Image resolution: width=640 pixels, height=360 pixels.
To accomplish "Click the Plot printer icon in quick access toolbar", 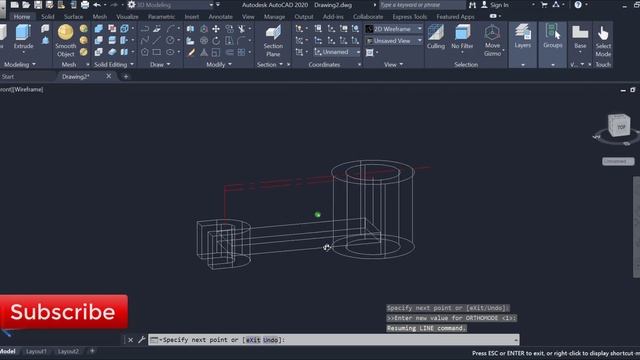I will coord(85,5).
